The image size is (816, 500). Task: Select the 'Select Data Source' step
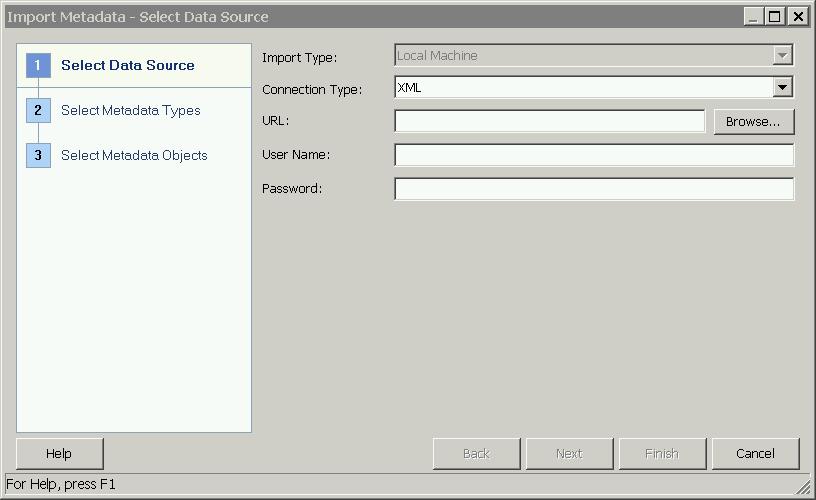pyautogui.click(x=127, y=66)
